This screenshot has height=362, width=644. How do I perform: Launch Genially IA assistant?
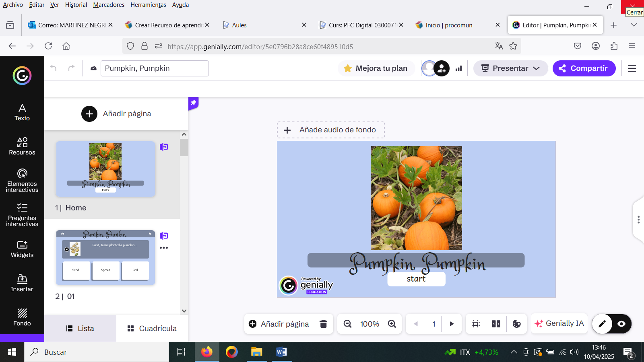point(559,323)
